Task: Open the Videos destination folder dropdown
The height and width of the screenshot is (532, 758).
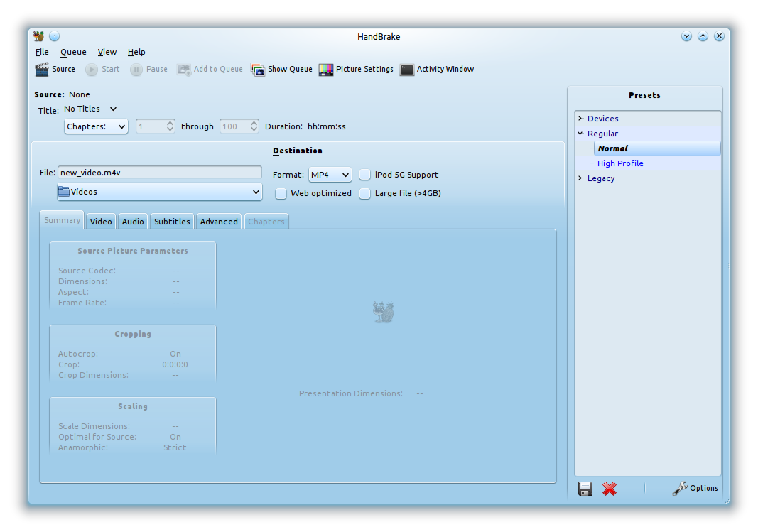Action: point(160,192)
